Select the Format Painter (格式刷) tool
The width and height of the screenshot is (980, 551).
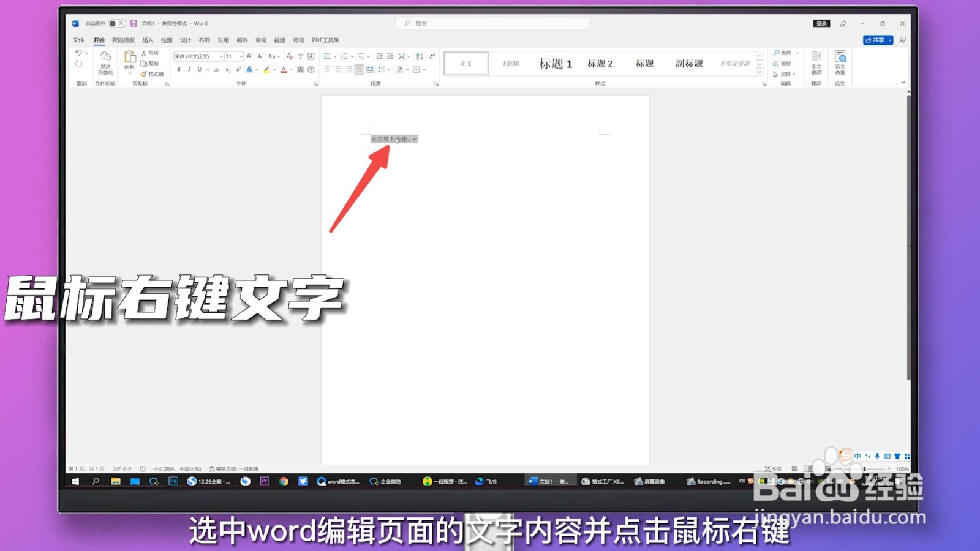(x=152, y=73)
